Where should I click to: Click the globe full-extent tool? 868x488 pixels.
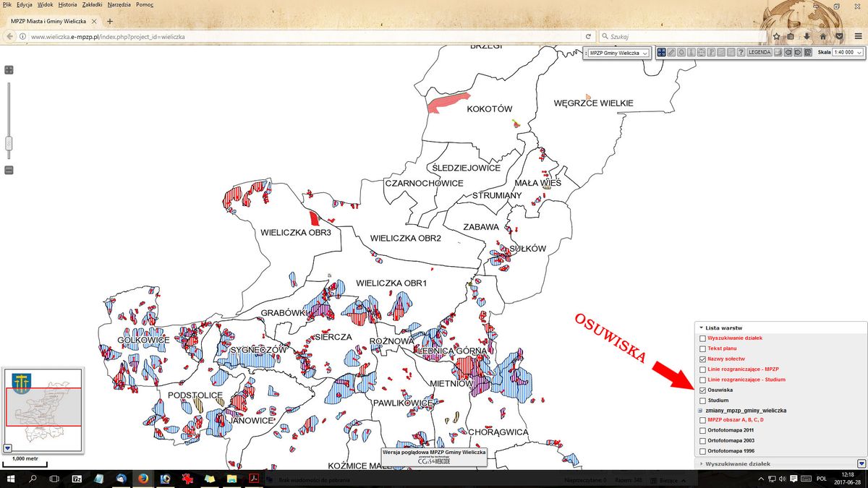pyautogui.click(x=702, y=53)
